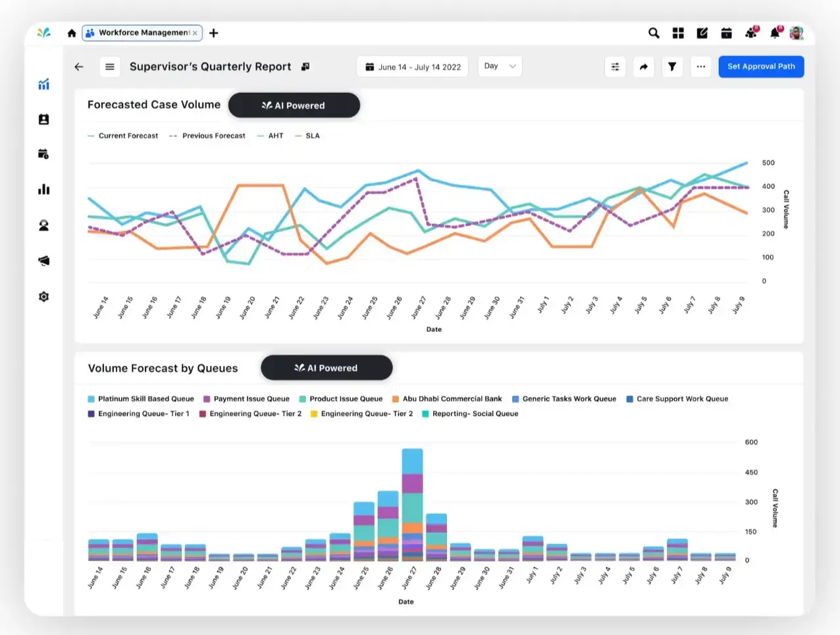Open the gear settings icon in the sidebar

point(43,296)
